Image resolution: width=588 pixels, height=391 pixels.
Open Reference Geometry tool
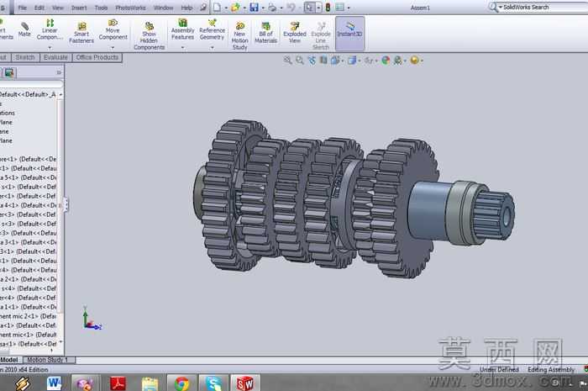212,29
